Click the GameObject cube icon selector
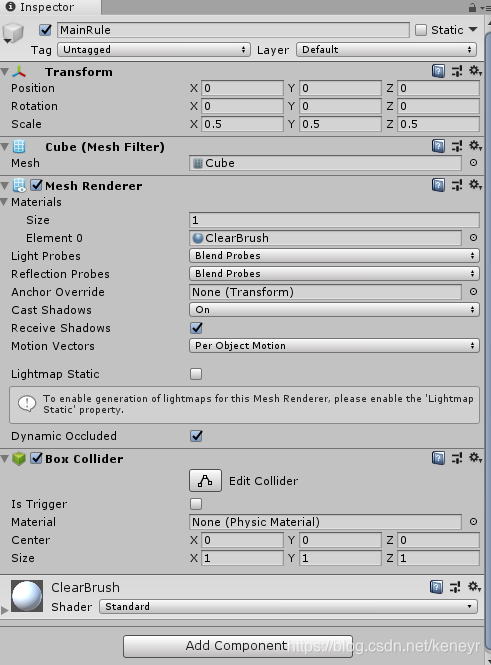The width and height of the screenshot is (491, 665). pos(12,33)
